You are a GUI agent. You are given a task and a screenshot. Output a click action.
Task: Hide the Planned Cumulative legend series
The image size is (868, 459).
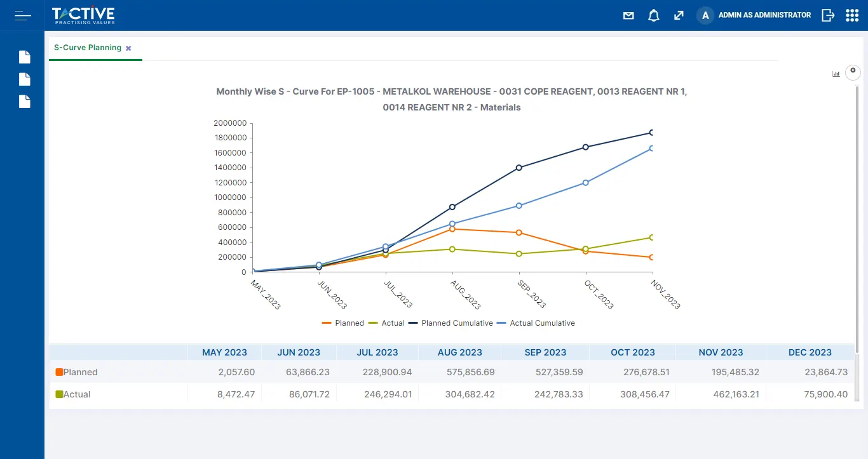[451, 323]
